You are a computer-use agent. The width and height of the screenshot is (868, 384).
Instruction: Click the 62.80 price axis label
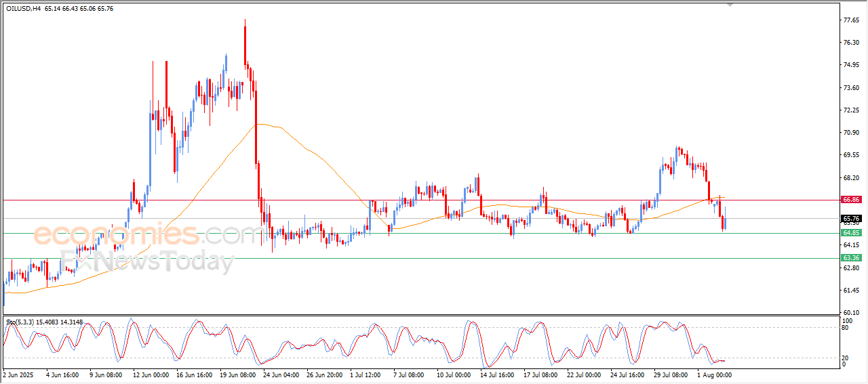tap(851, 268)
